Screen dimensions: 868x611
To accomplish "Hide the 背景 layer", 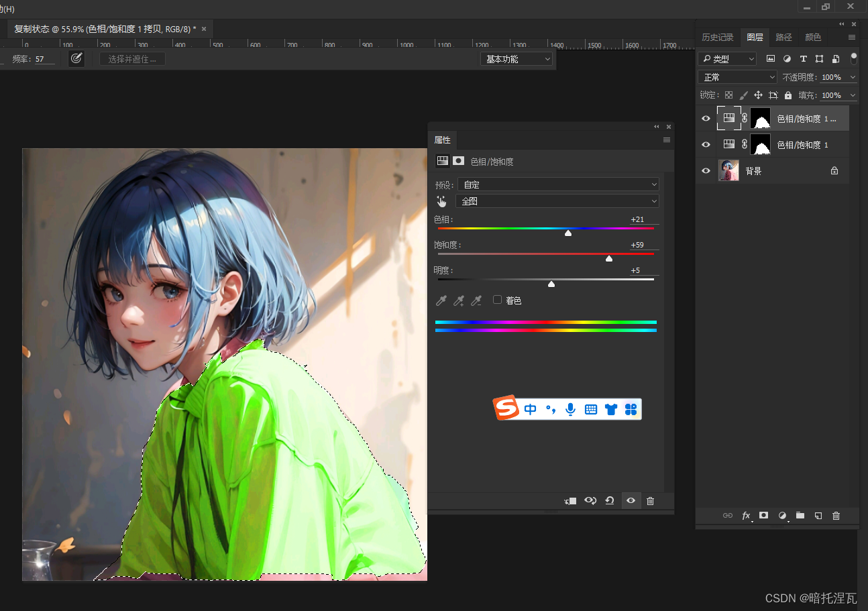I will pos(706,171).
